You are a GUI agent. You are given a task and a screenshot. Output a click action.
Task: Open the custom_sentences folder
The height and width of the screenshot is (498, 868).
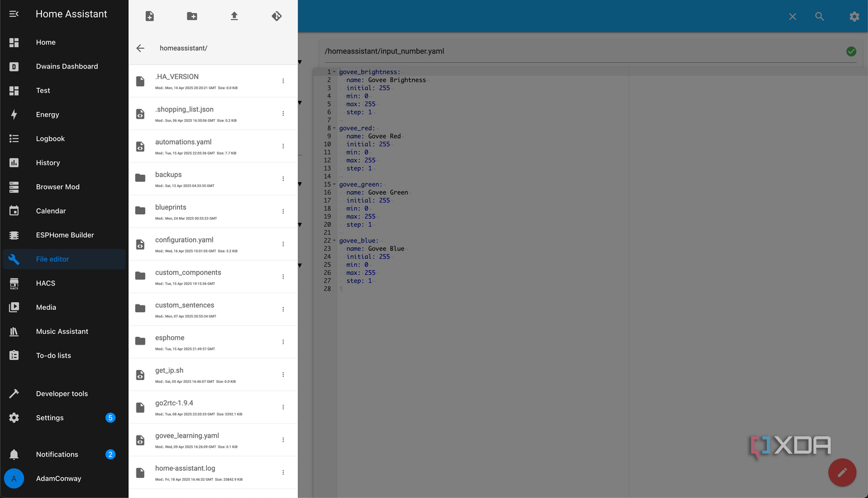click(x=213, y=309)
